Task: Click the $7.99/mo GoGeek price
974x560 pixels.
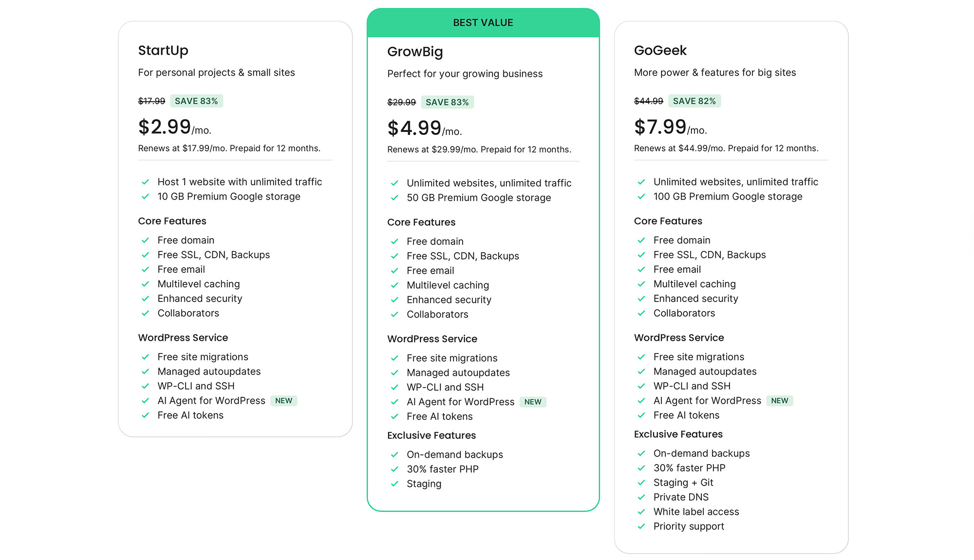Action: point(670,128)
